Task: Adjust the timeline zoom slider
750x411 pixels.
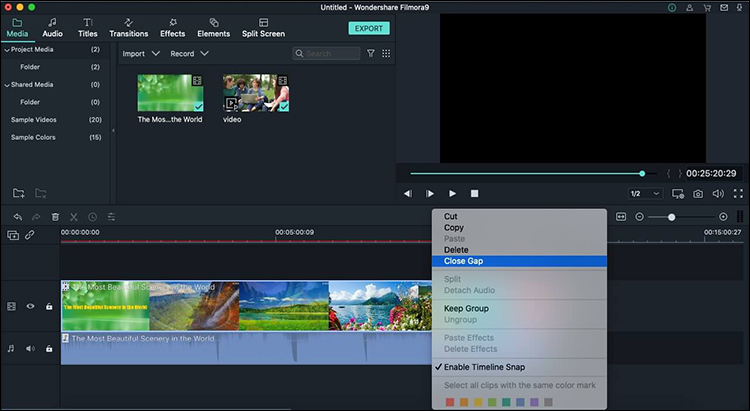Action: pyautogui.click(x=682, y=217)
